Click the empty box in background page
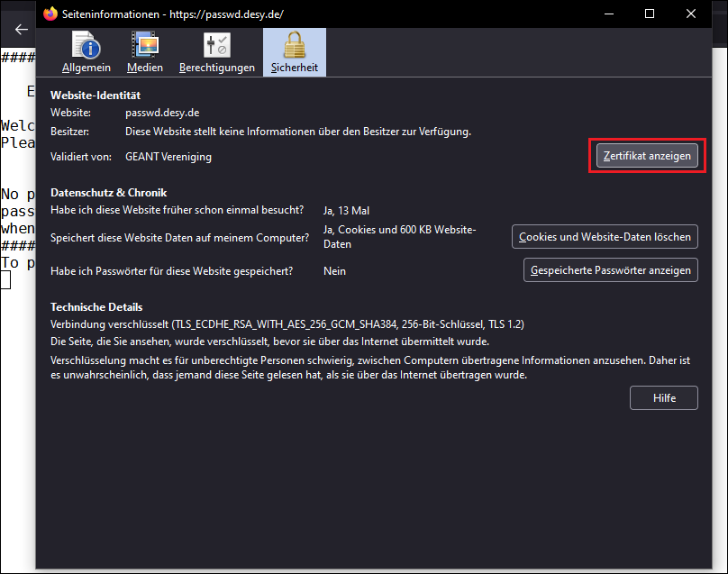This screenshot has height=574, width=728. [5, 280]
